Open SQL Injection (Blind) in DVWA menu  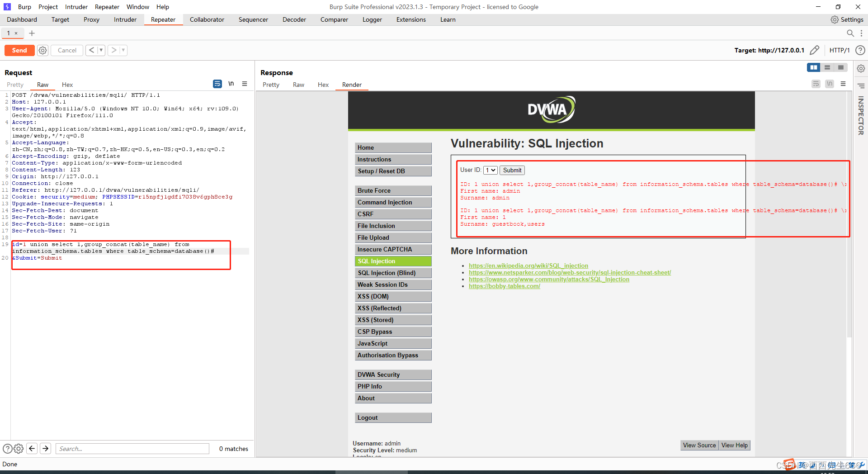coord(393,273)
